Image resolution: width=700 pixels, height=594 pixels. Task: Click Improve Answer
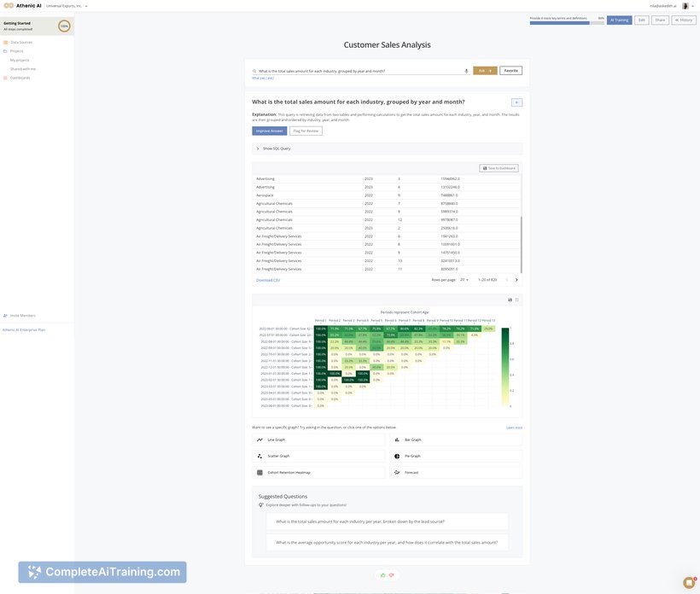tap(269, 131)
